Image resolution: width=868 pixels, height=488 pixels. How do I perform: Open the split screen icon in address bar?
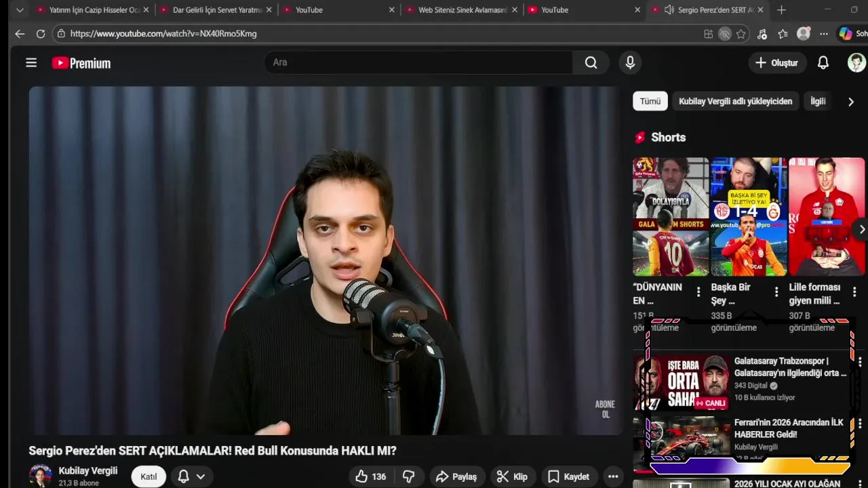709,34
